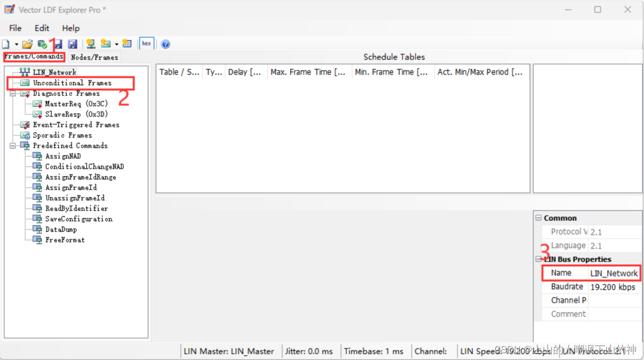This screenshot has width=644, height=360.
Task: Click the AssignFrameIdRange command icon
Action: tap(37, 177)
